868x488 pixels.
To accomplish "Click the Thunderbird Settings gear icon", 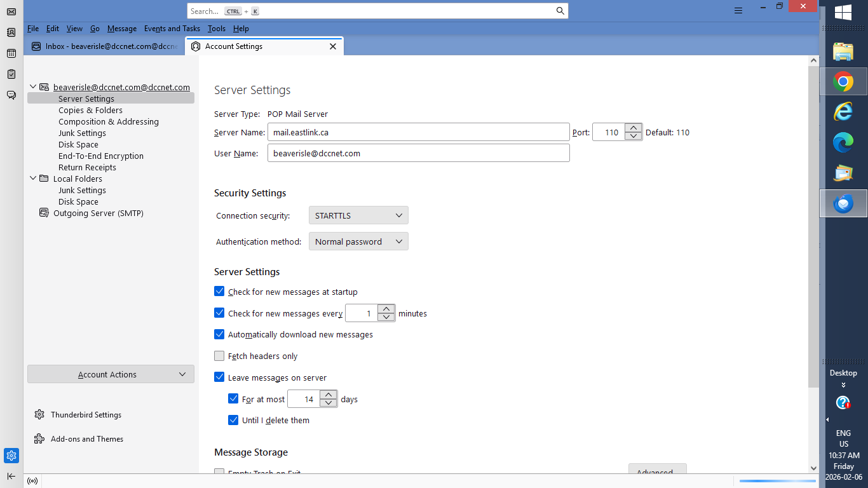I will click(39, 415).
